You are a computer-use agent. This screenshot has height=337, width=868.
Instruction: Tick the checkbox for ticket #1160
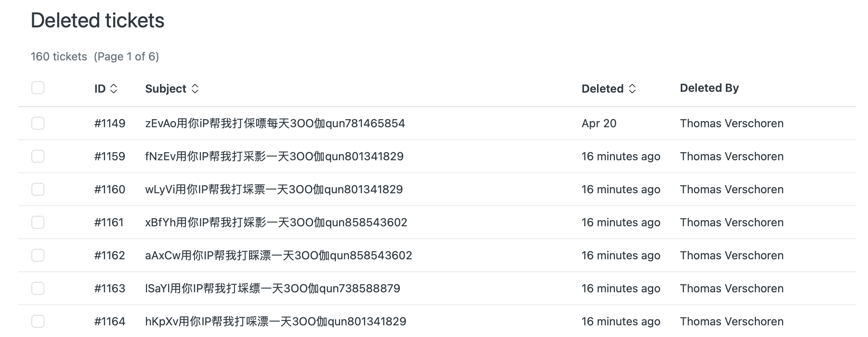click(38, 189)
